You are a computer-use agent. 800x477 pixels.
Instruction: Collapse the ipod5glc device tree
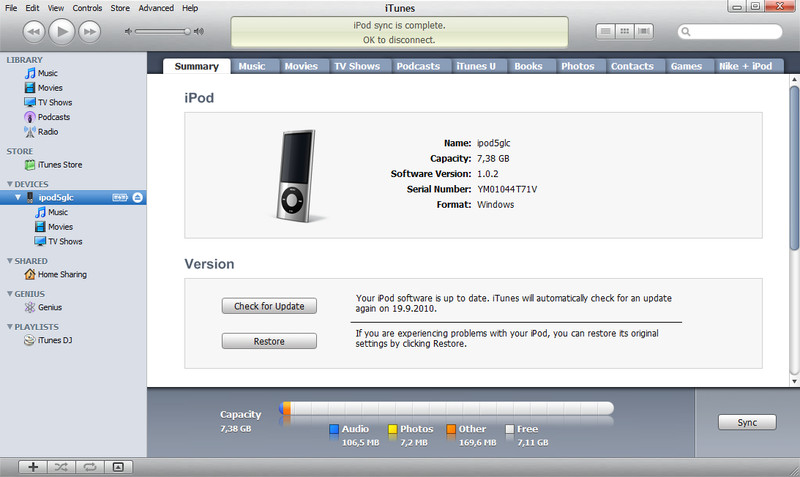click(18, 197)
